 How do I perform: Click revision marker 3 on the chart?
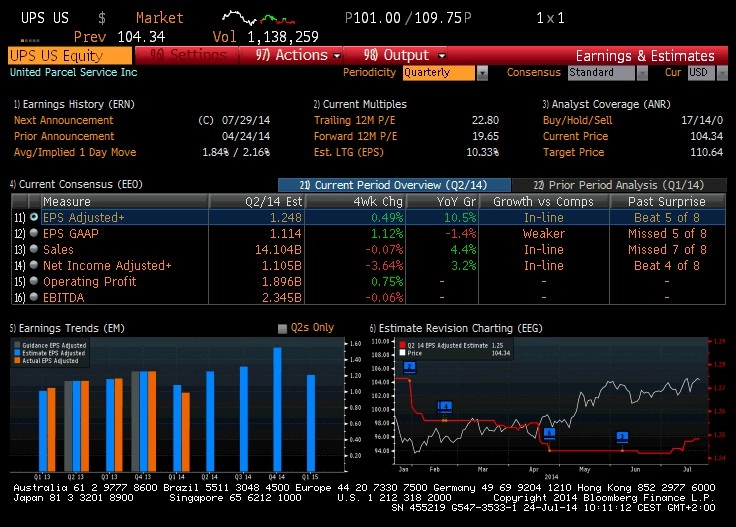pyautogui.click(x=622, y=437)
